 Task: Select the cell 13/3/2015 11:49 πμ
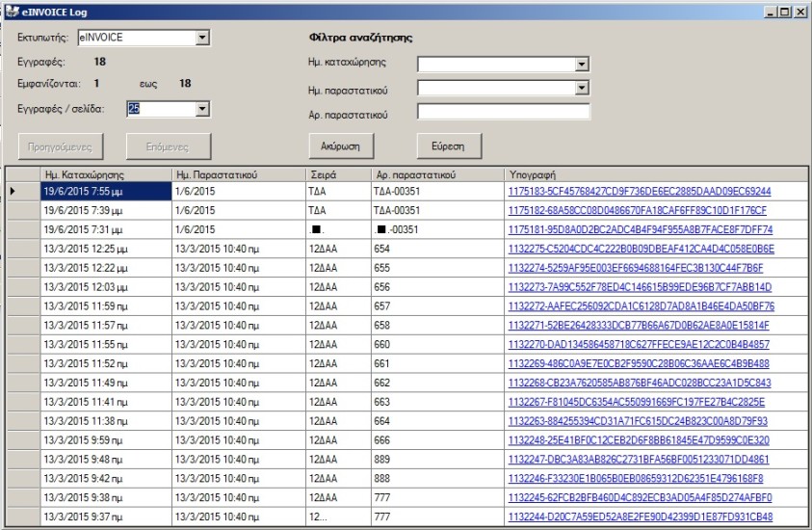pos(106,383)
